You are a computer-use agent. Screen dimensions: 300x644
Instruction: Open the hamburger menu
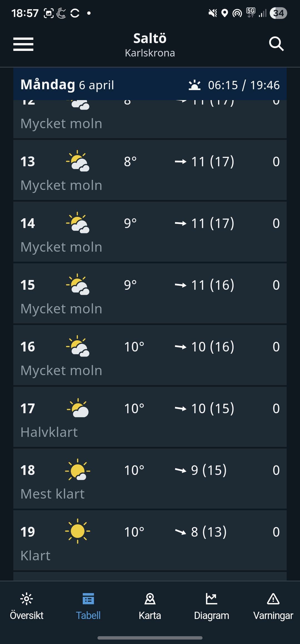pos(23,44)
